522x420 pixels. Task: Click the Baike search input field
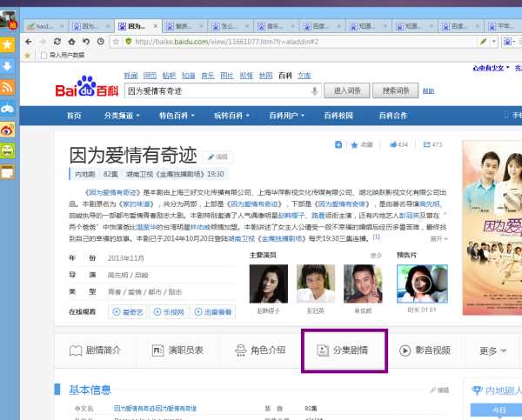tap(218, 90)
